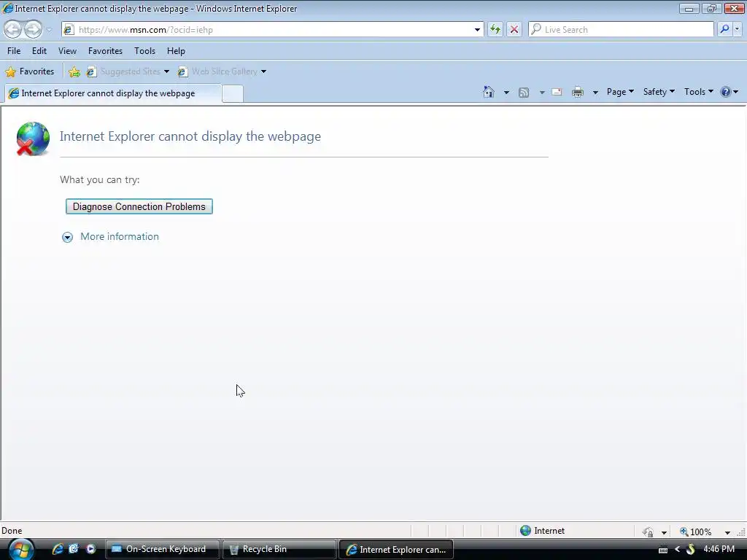
Task: Go forward with the Forward arrow button
Action: pyautogui.click(x=33, y=29)
